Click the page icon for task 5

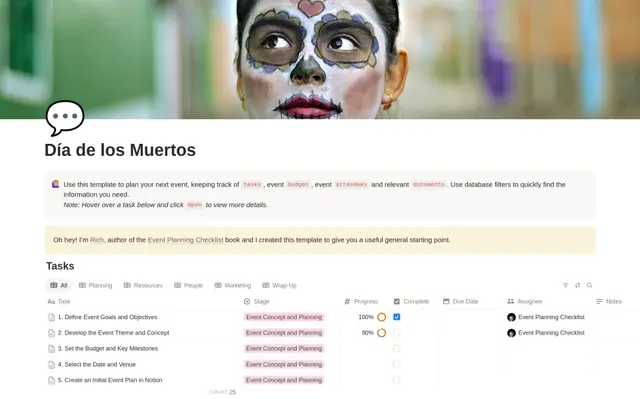click(51, 380)
